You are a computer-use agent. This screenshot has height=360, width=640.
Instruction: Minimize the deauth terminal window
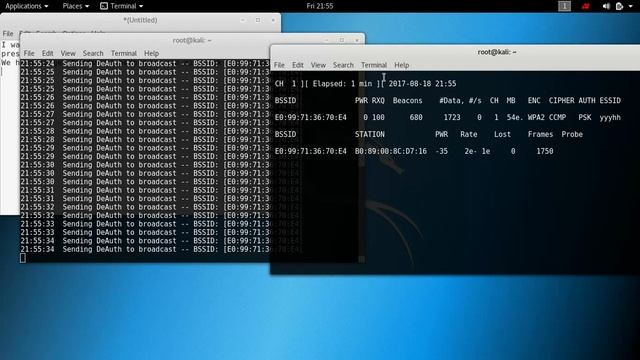pyautogui.click(x=327, y=40)
